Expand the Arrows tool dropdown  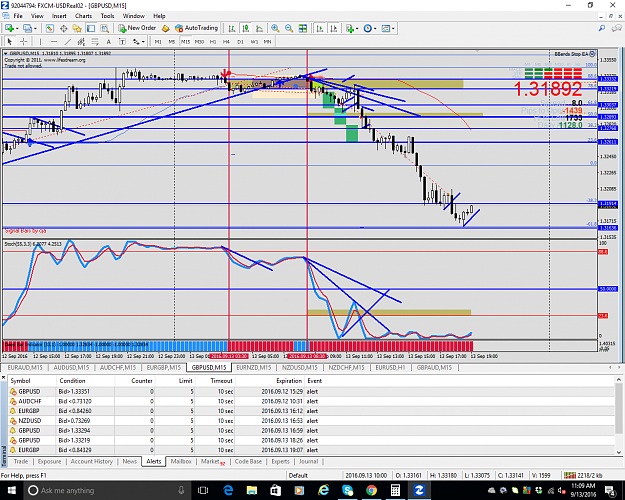coord(143,41)
